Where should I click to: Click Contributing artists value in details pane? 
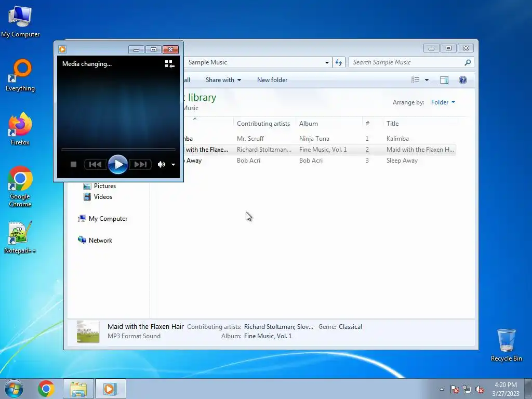pyautogui.click(x=278, y=327)
